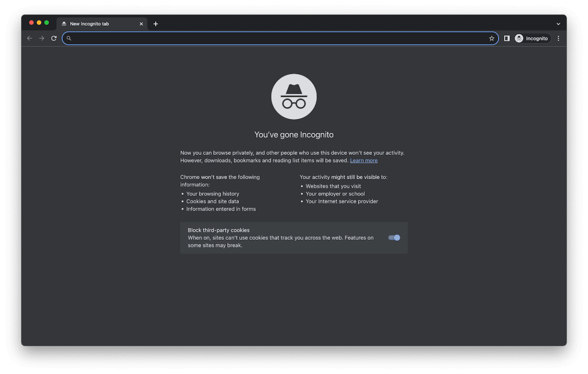Click "Your employer or school" list item
Image resolution: width=588 pixels, height=374 pixels.
click(x=335, y=194)
